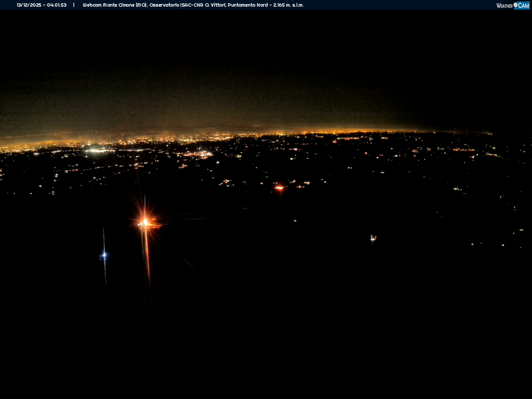
Task: Click the date 13/12/2025 in the header
Action: coord(29,5)
